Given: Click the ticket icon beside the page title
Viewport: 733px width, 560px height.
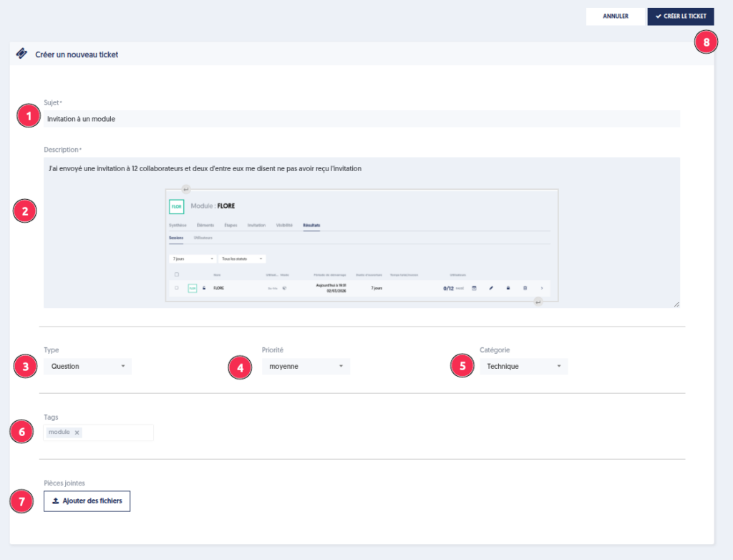Looking at the screenshot, I should tap(21, 54).
